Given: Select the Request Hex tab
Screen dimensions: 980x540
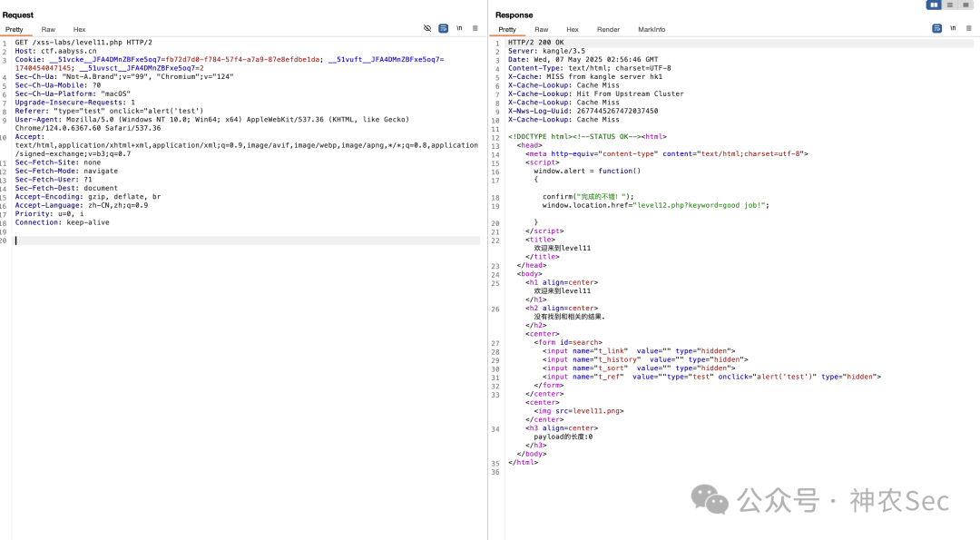Looking at the screenshot, I should pos(79,29).
